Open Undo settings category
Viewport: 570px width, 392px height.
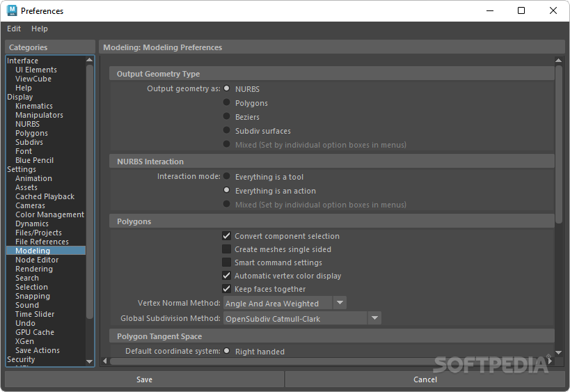25,323
